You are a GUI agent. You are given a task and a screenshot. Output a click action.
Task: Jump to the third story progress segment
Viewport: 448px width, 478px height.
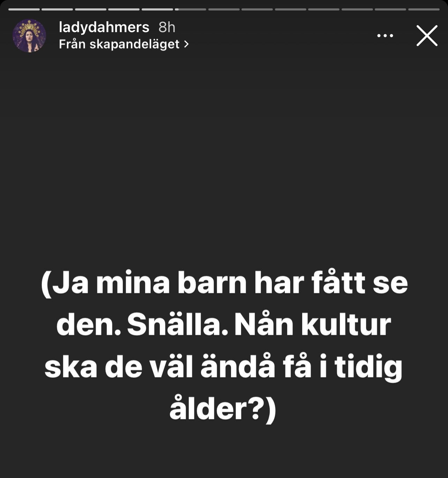pos(91,9)
